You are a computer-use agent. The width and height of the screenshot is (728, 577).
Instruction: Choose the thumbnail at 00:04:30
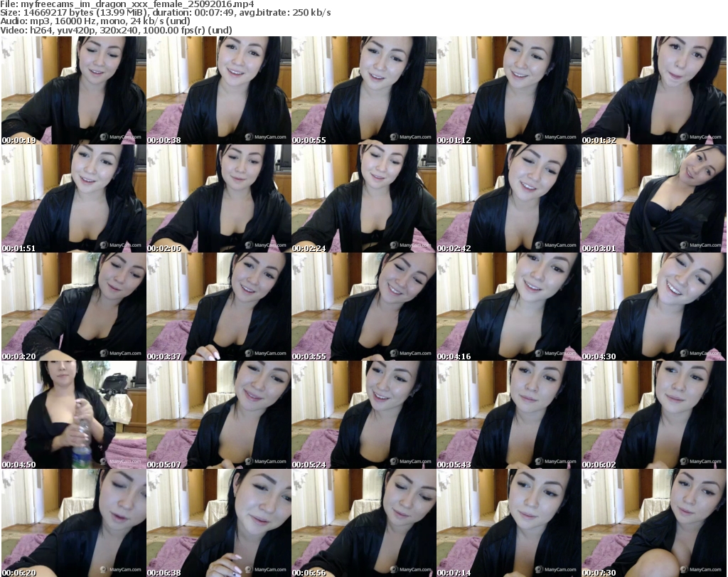654,307
